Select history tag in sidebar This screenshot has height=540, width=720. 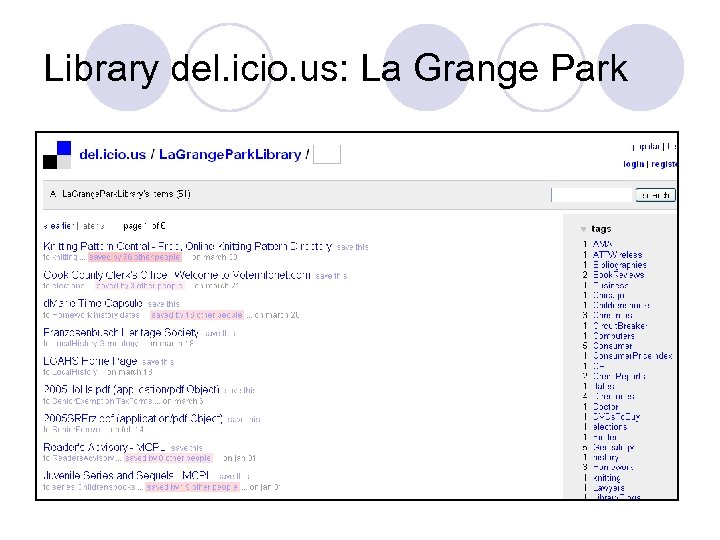point(606,457)
